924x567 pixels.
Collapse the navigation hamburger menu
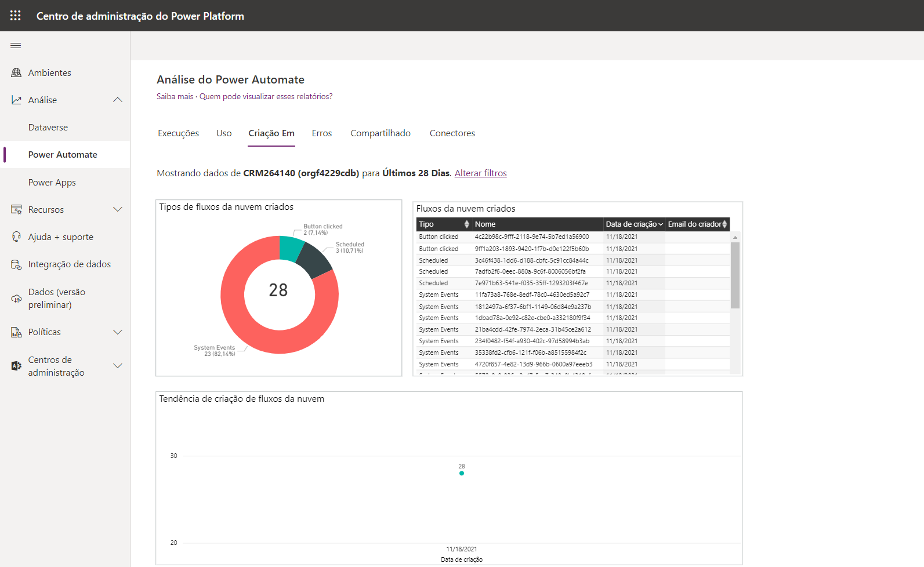pos(16,45)
